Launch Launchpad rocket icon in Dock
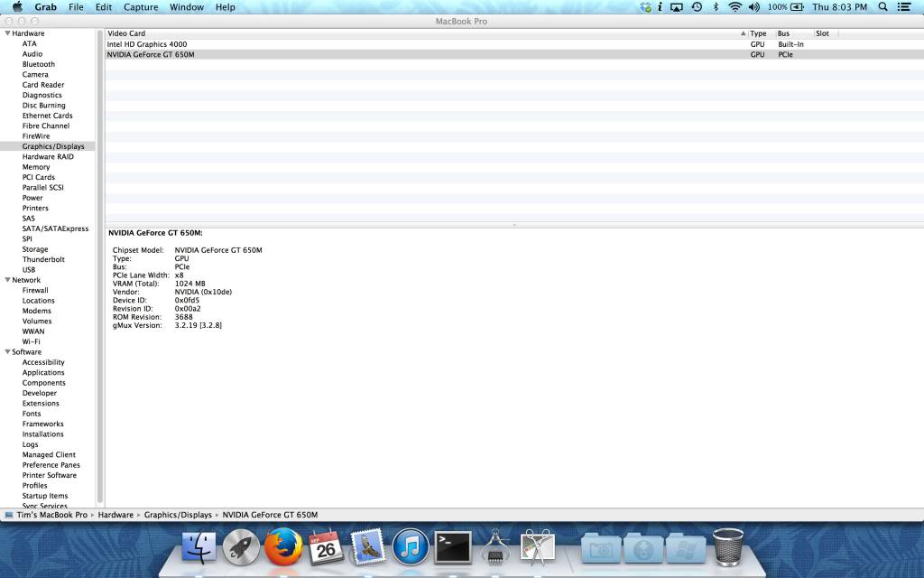Image resolution: width=924 pixels, height=578 pixels. [x=240, y=546]
